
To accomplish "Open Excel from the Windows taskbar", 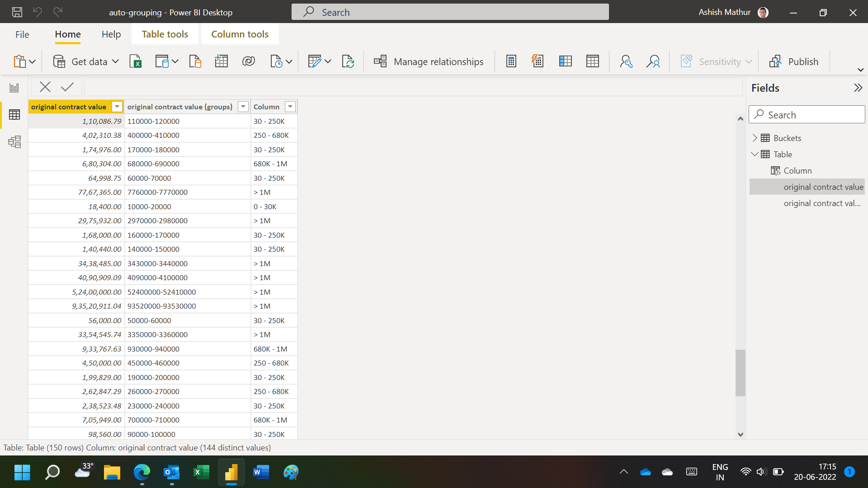I will tap(201, 472).
